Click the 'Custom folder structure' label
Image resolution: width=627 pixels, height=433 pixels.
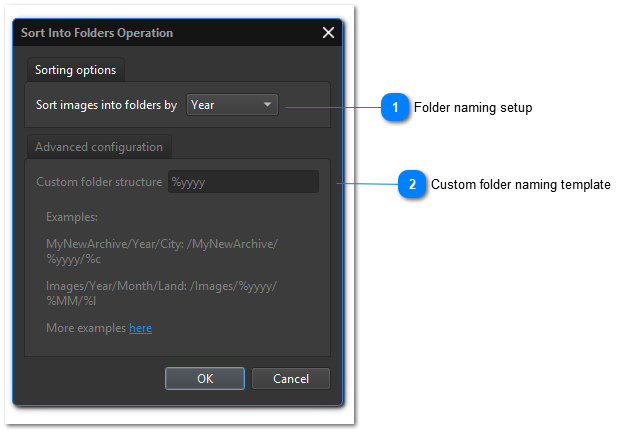(x=99, y=182)
